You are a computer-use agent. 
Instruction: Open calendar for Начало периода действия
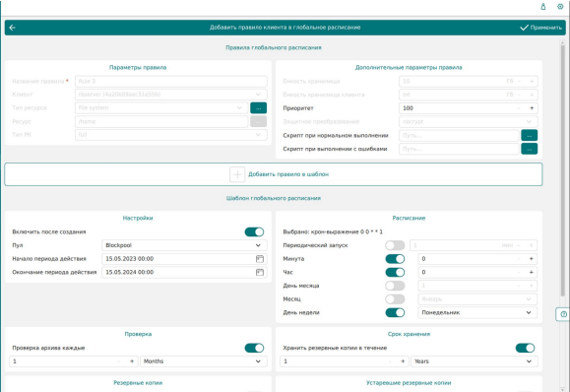click(260, 259)
